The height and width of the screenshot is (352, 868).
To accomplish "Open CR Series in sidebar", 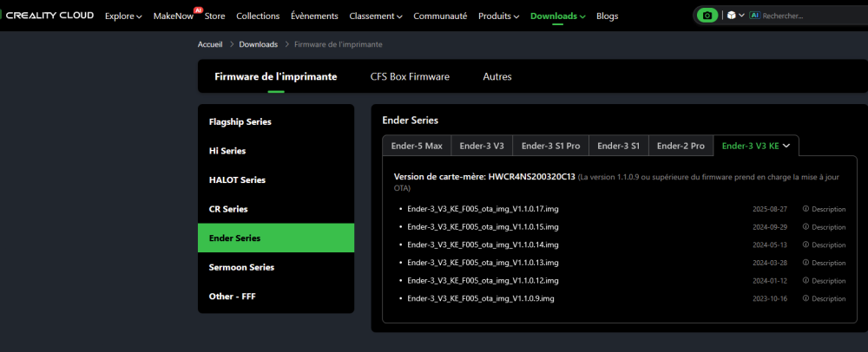I will click(276, 209).
